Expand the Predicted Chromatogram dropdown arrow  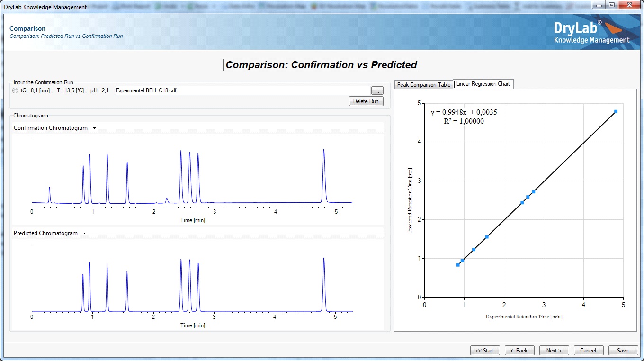pos(84,233)
